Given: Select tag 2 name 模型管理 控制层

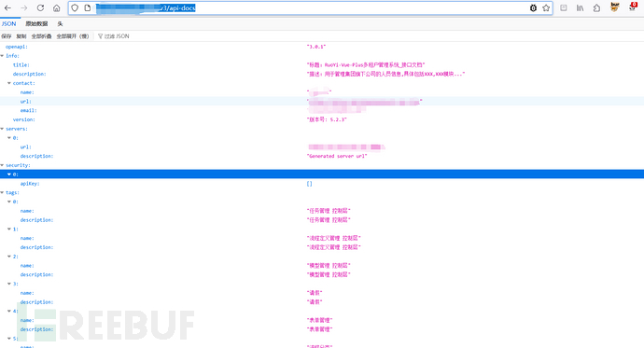Looking at the screenshot, I should (329, 266).
